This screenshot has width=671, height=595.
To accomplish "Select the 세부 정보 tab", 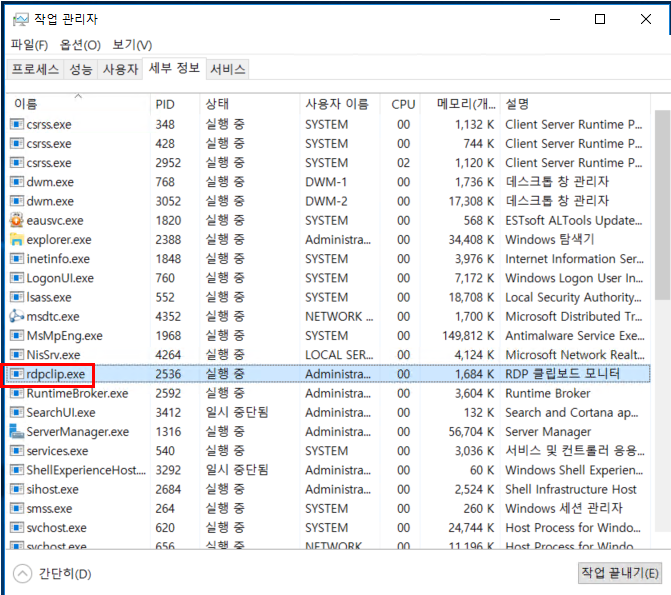I will [174, 68].
